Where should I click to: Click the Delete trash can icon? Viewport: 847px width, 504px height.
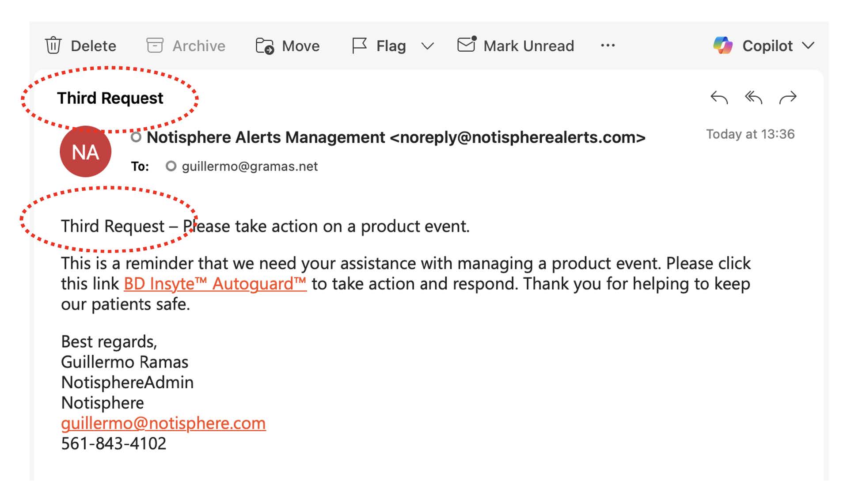(x=53, y=45)
